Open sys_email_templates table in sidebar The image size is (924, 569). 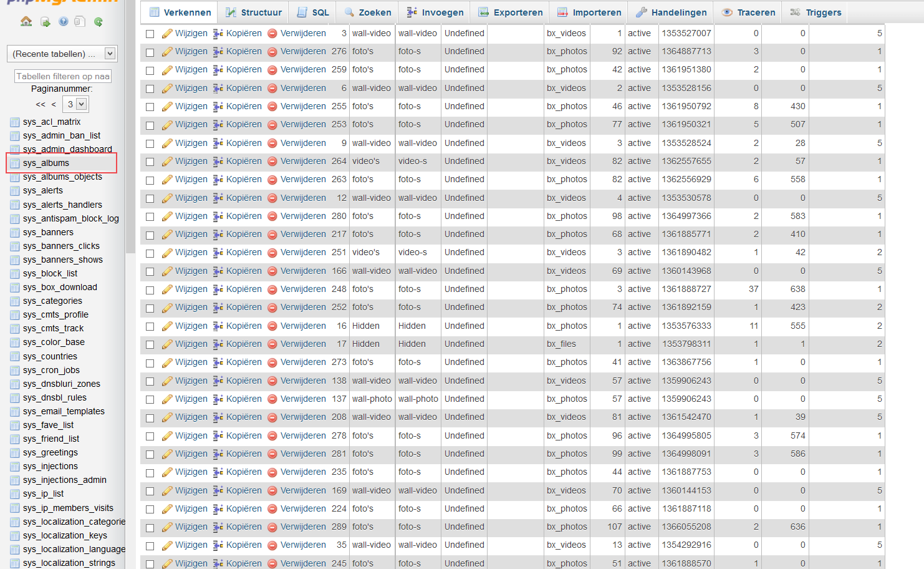(64, 411)
